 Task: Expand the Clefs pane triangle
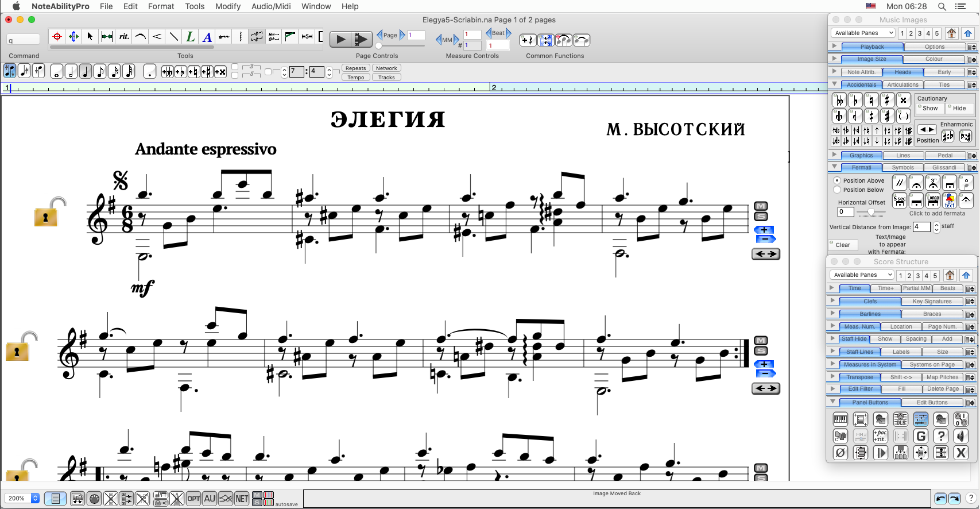point(832,300)
